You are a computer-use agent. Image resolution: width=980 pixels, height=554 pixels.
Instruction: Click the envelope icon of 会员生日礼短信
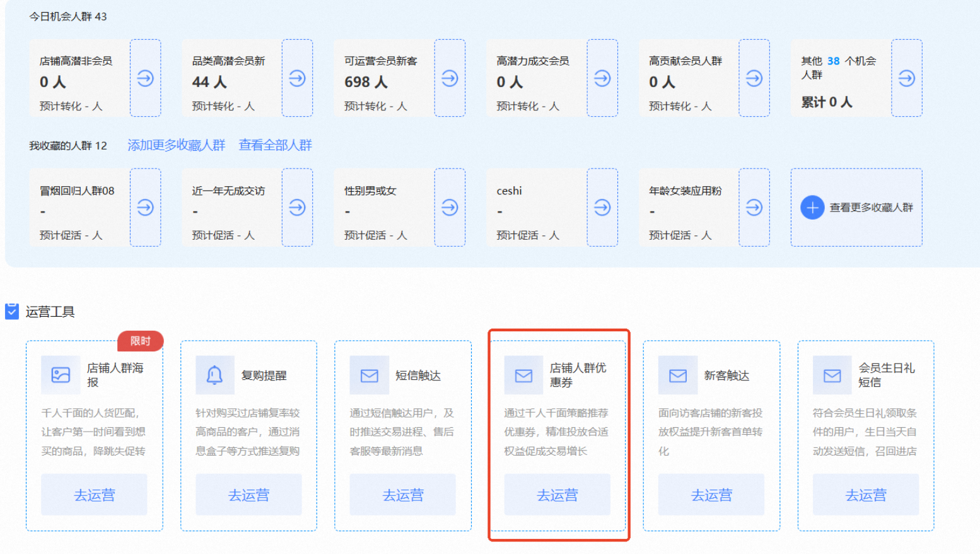832,375
